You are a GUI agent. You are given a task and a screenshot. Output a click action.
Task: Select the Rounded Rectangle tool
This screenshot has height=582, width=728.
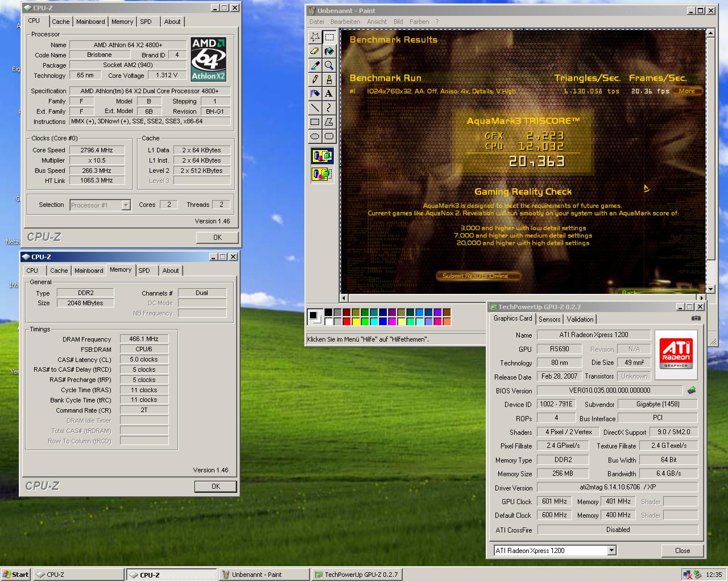coord(329,136)
